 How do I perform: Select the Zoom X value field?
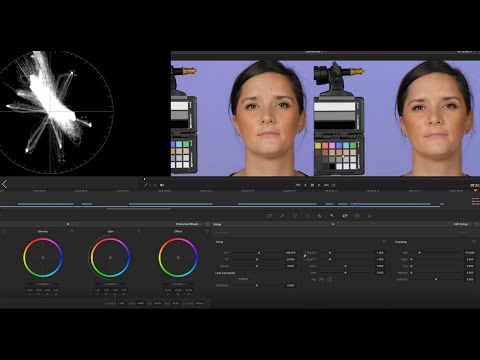[x=380, y=253]
